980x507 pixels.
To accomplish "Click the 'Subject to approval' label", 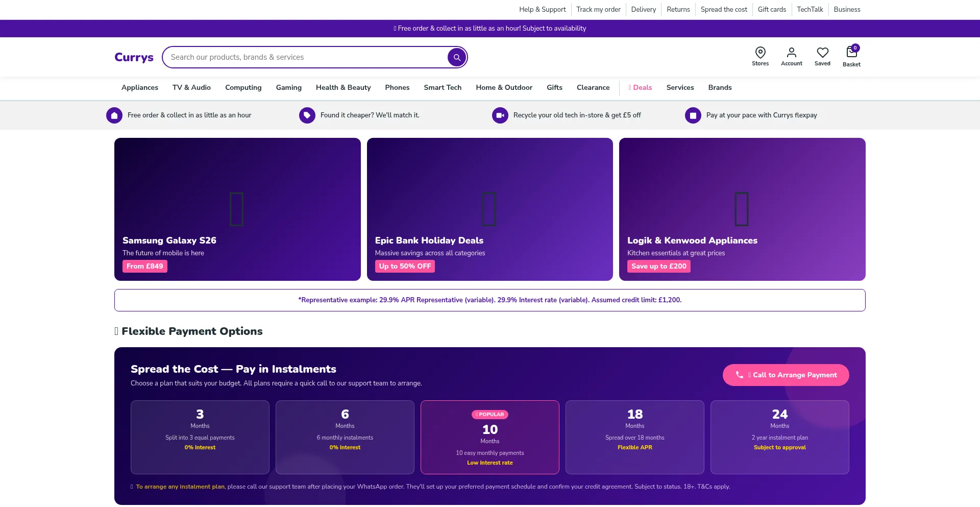I will click(780, 448).
